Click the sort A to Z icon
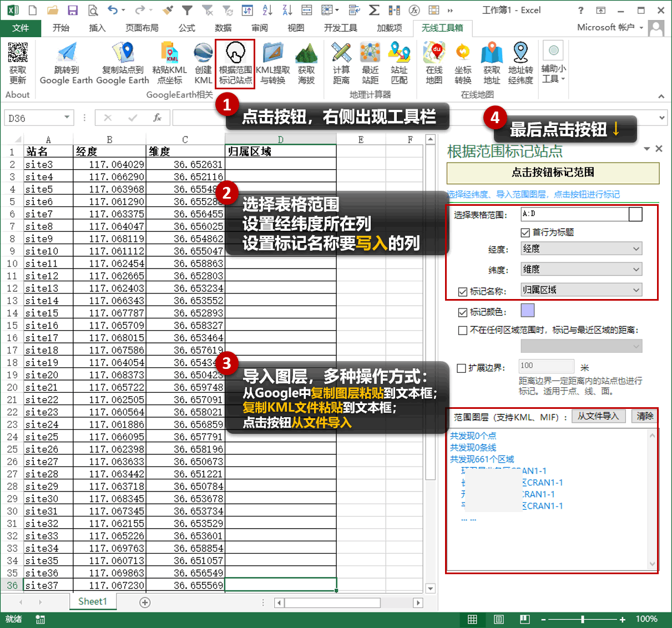 coord(267,10)
